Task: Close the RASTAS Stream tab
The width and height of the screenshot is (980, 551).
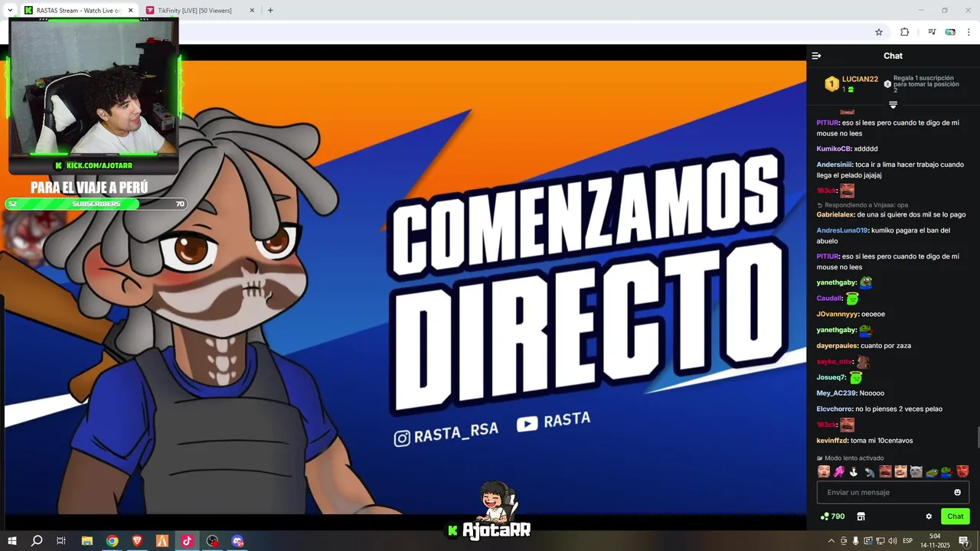Action: (130, 11)
